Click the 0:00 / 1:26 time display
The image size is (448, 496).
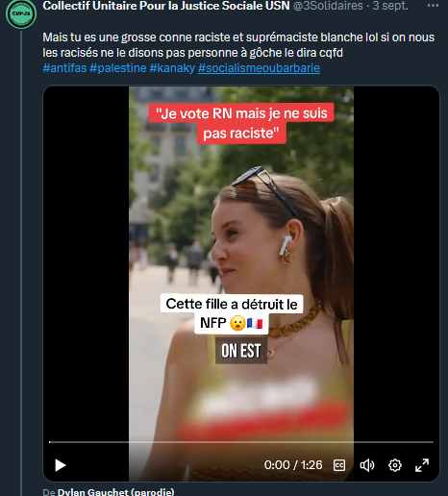point(293,465)
